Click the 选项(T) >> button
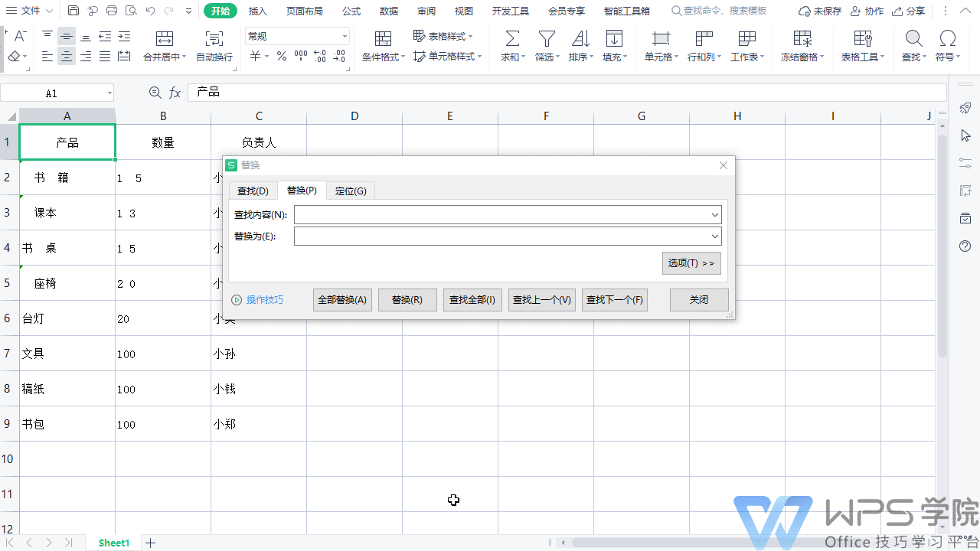 click(x=691, y=263)
